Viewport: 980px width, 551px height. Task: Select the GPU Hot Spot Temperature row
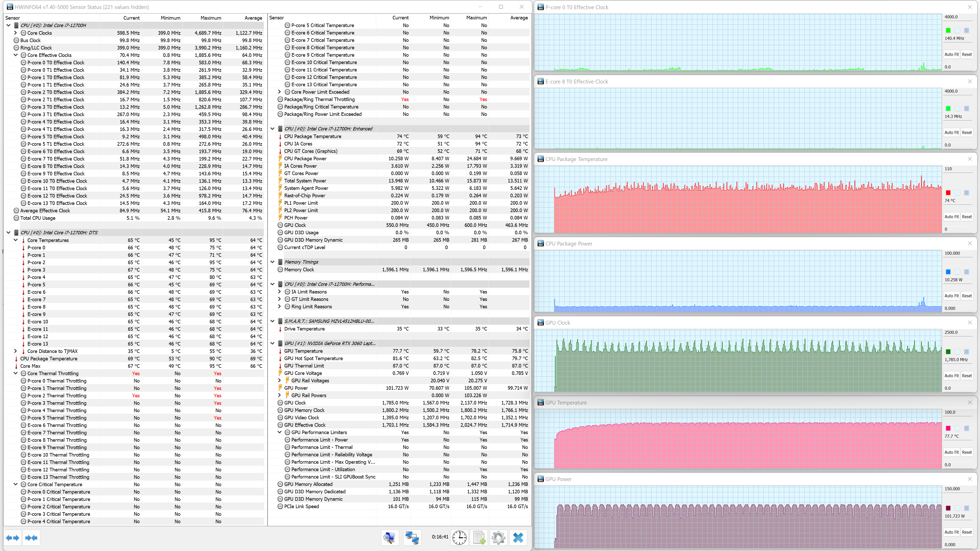pyautogui.click(x=313, y=358)
